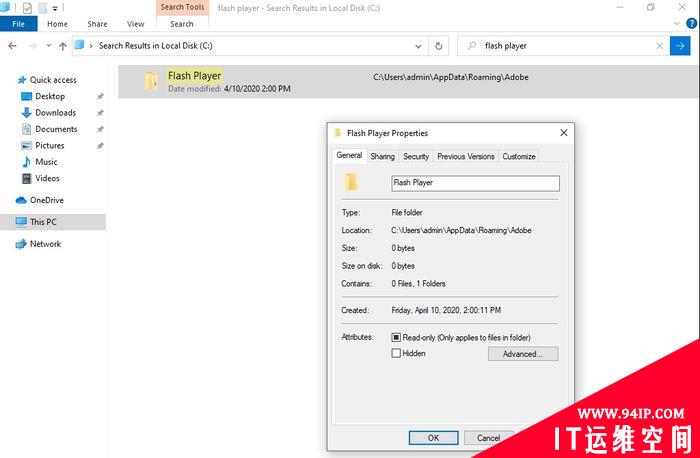The width and height of the screenshot is (700, 458).
Task: Expand the address bar history dropdown
Action: (x=418, y=46)
